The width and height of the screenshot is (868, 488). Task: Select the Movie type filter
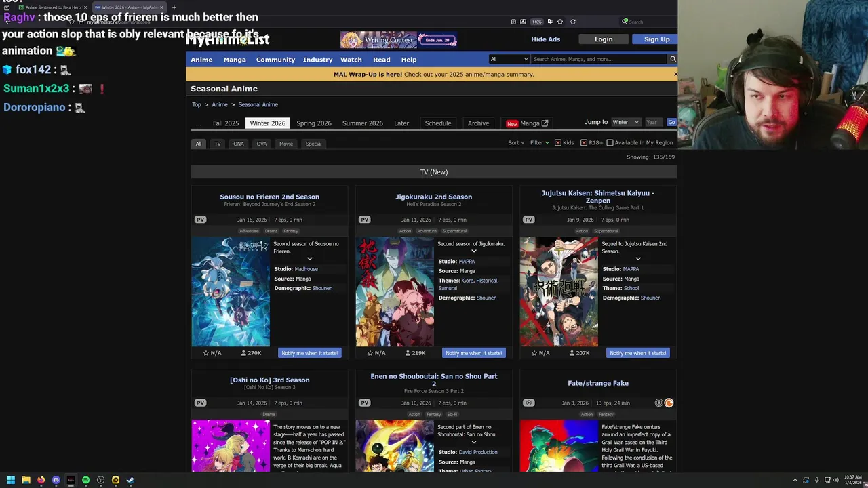(286, 144)
